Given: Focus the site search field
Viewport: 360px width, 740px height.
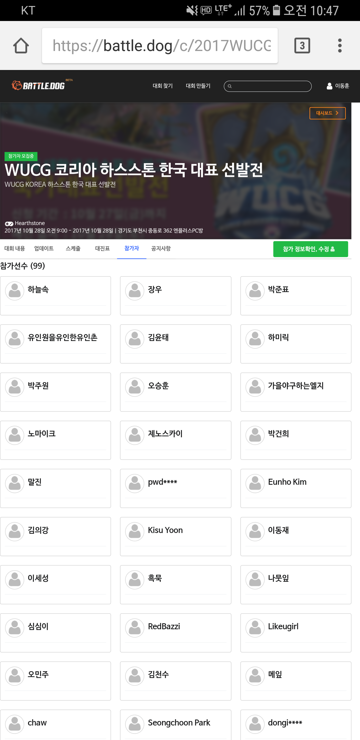Looking at the screenshot, I should pos(268,86).
